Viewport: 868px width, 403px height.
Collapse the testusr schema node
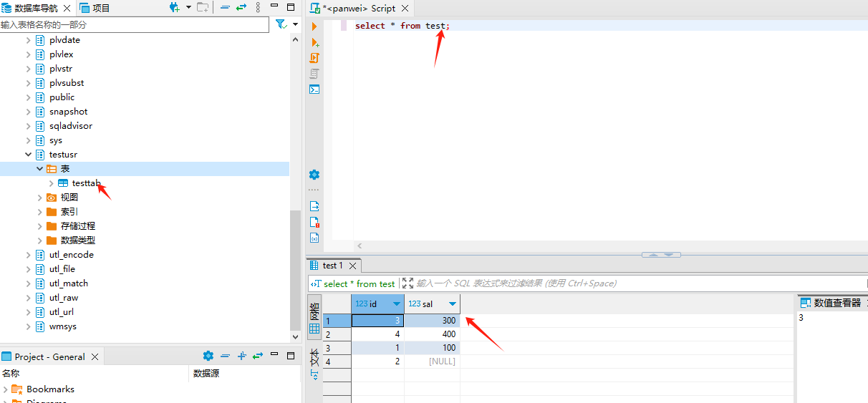point(29,155)
